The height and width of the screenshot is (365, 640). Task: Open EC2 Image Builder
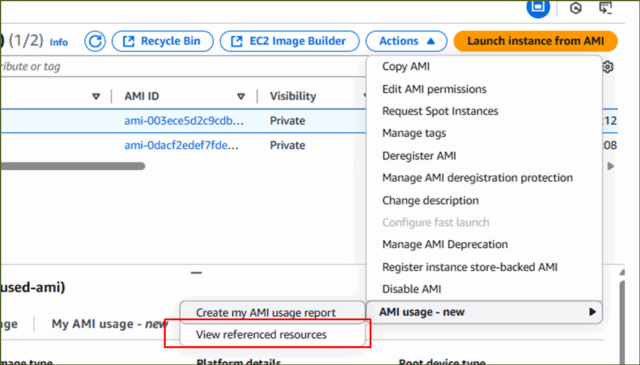289,41
